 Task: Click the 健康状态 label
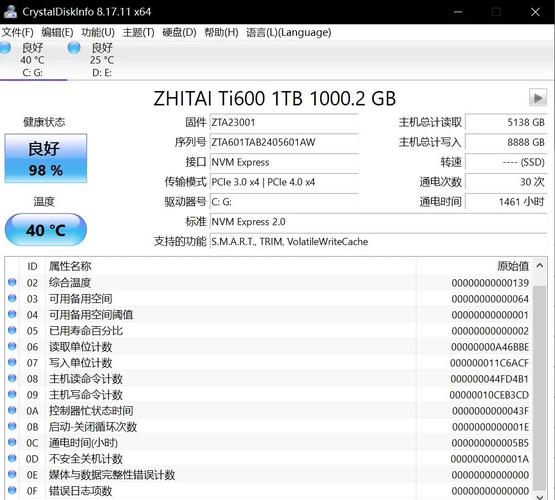[x=44, y=122]
